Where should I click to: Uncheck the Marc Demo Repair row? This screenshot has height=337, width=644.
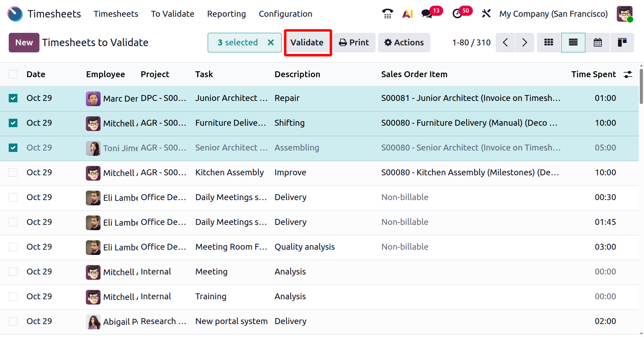[x=13, y=98]
